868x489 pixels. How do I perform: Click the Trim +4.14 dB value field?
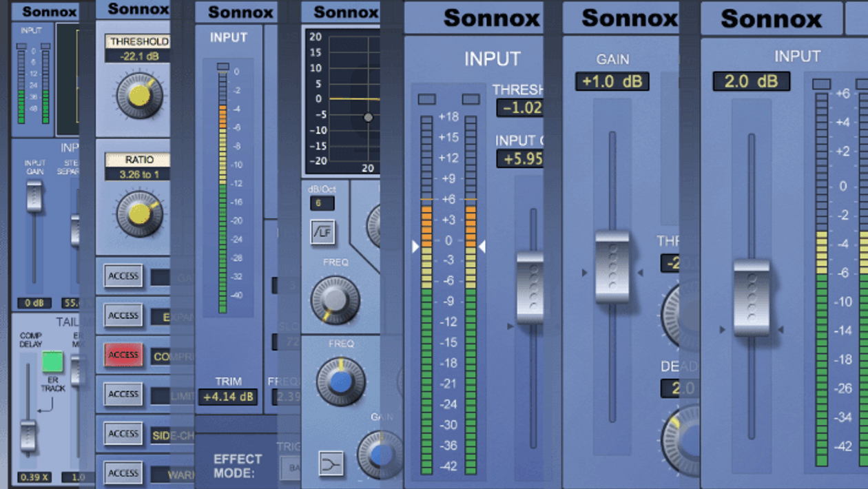click(227, 397)
